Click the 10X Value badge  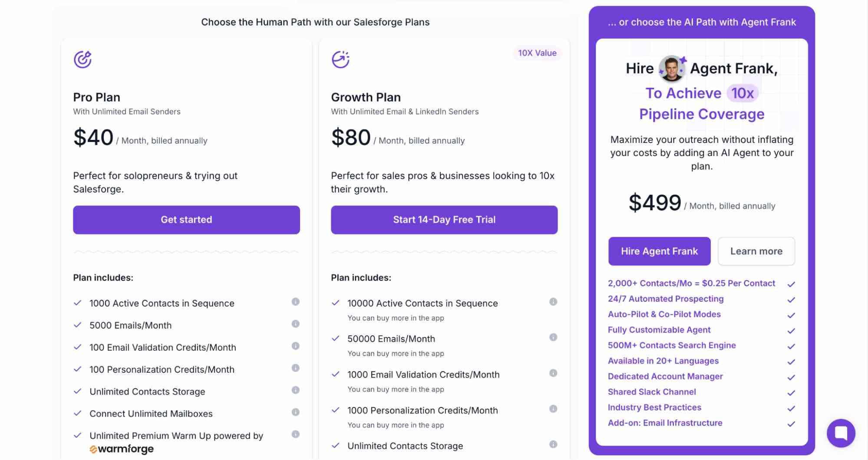537,53
